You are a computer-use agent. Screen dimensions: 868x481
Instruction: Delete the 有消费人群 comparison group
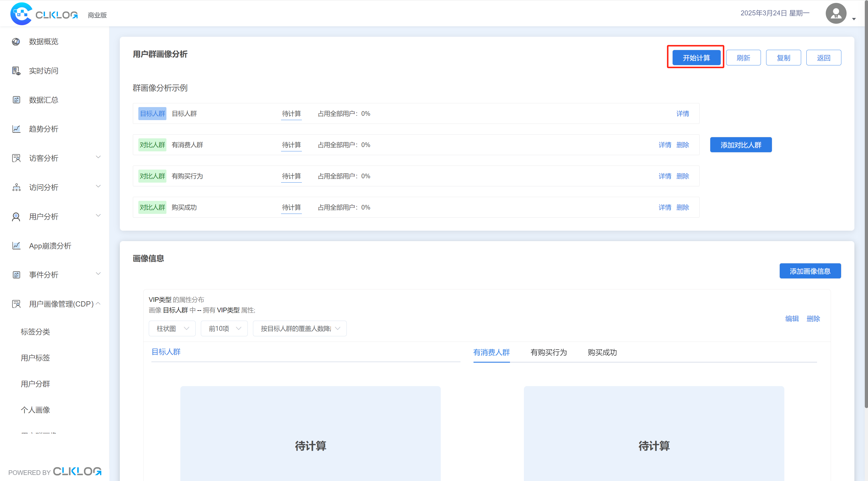click(x=683, y=145)
